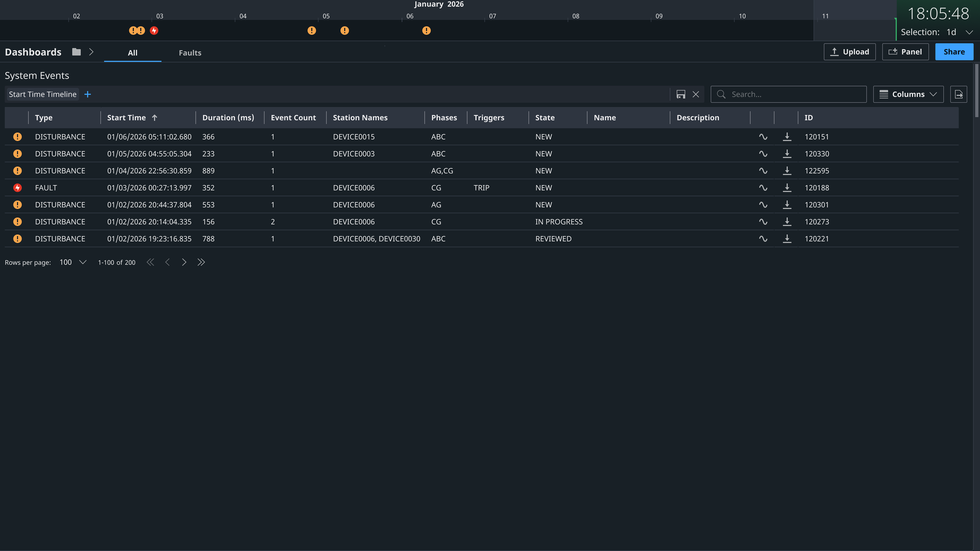
Task: Click the export table icon
Action: coord(958,94)
